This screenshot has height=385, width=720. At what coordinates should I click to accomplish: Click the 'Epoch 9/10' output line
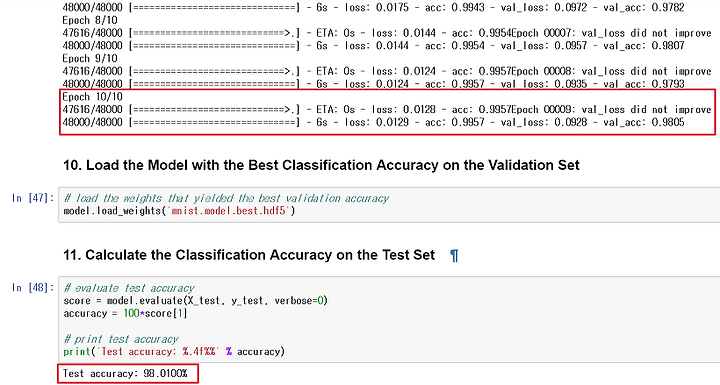(x=90, y=58)
